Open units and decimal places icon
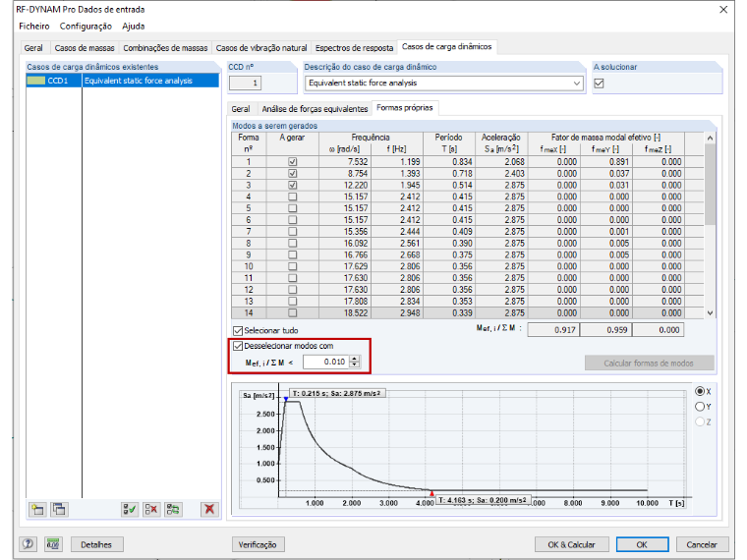 tap(53, 544)
